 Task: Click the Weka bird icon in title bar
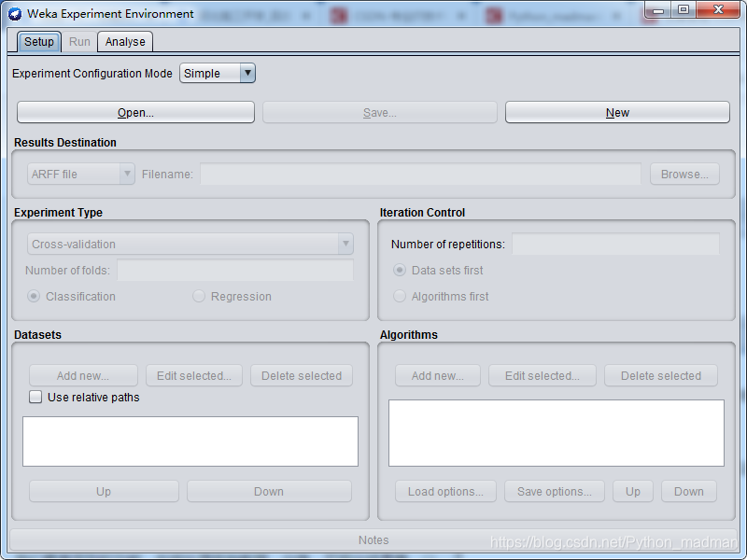15,14
